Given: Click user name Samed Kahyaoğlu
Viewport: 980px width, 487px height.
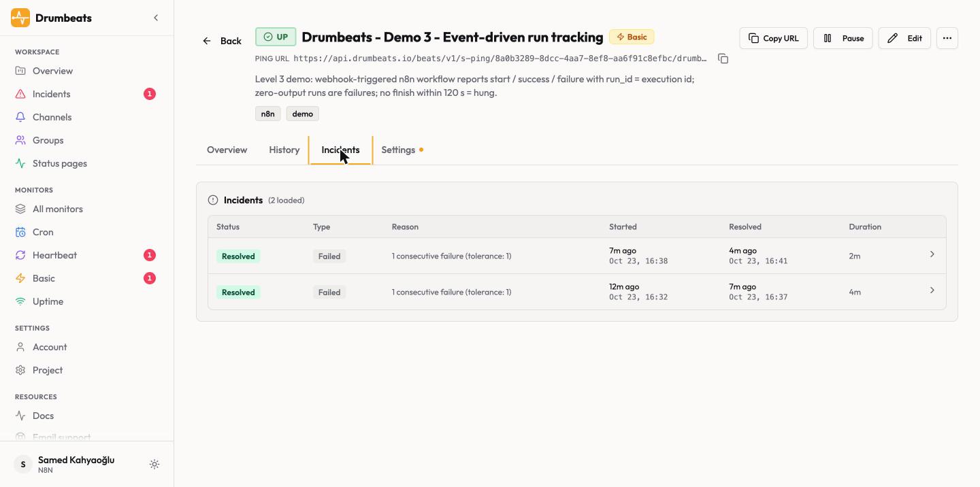Looking at the screenshot, I should [x=76, y=460].
